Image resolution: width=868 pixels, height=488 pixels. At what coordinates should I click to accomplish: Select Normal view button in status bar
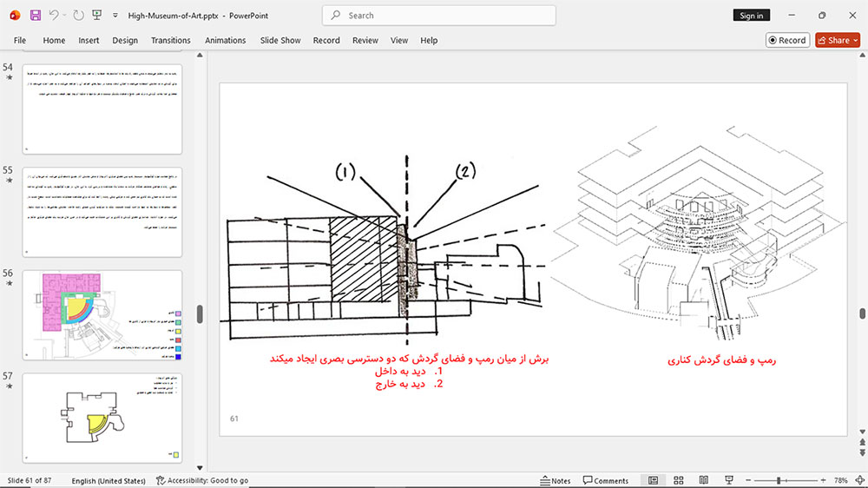click(x=654, y=480)
